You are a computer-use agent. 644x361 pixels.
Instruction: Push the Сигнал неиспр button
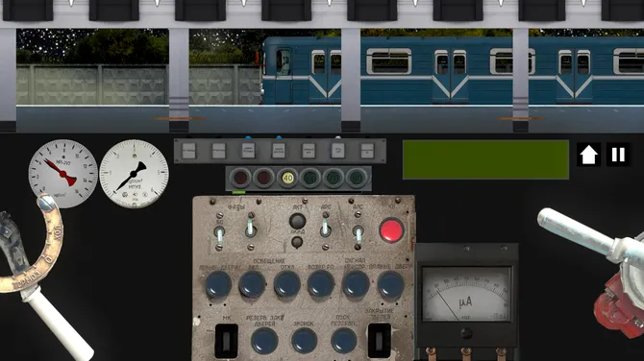(356, 284)
